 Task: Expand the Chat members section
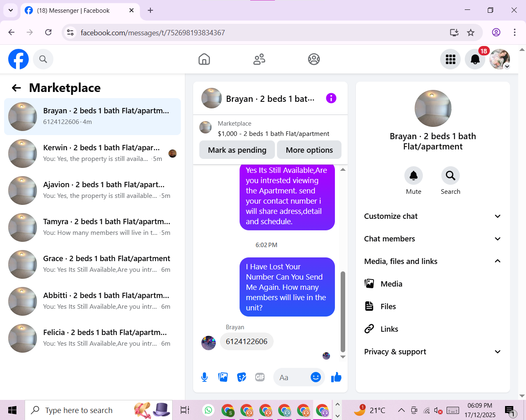click(433, 239)
